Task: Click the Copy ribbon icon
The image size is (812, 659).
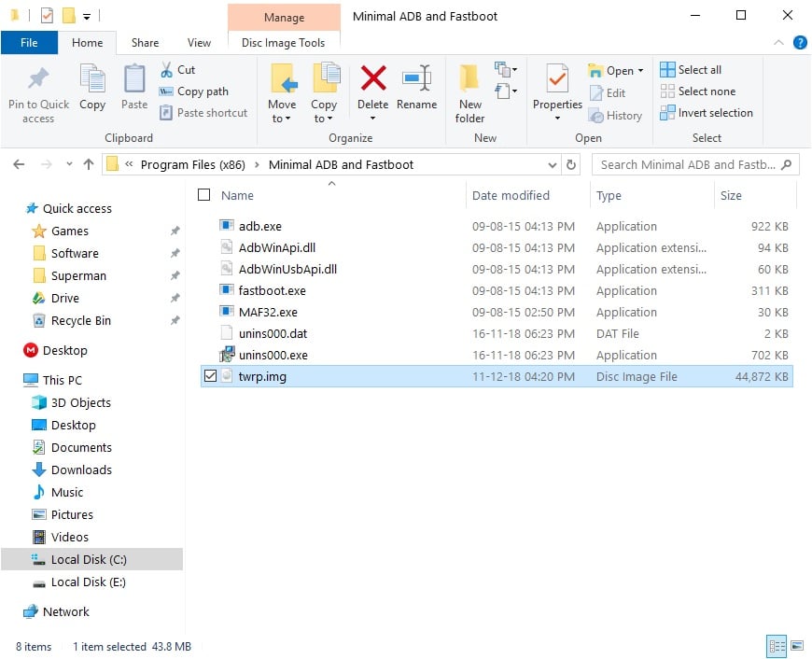Action: tap(92, 78)
